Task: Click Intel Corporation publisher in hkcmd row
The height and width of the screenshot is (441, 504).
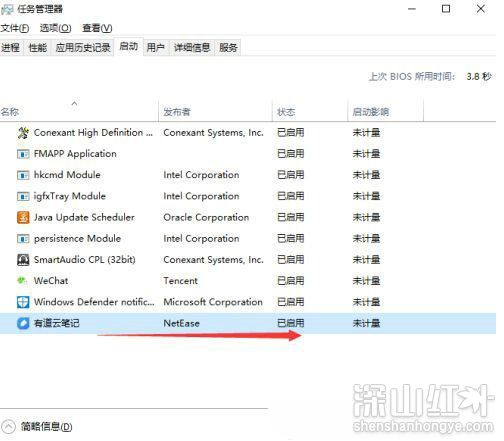Action: pyautogui.click(x=201, y=175)
